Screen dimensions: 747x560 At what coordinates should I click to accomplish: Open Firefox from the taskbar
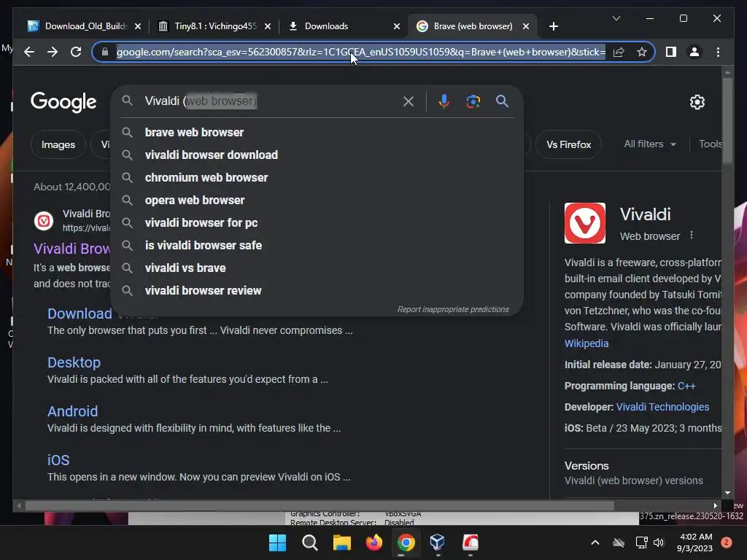pos(374,542)
